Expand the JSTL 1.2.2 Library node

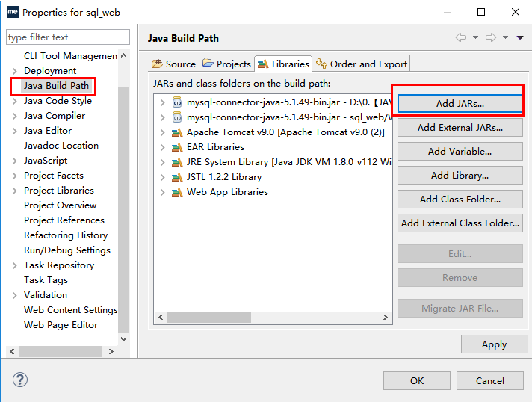coord(163,177)
